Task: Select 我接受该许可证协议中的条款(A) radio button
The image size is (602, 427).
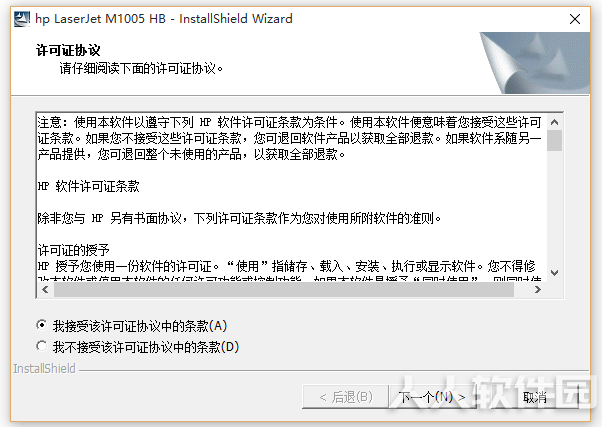Action: click(41, 325)
